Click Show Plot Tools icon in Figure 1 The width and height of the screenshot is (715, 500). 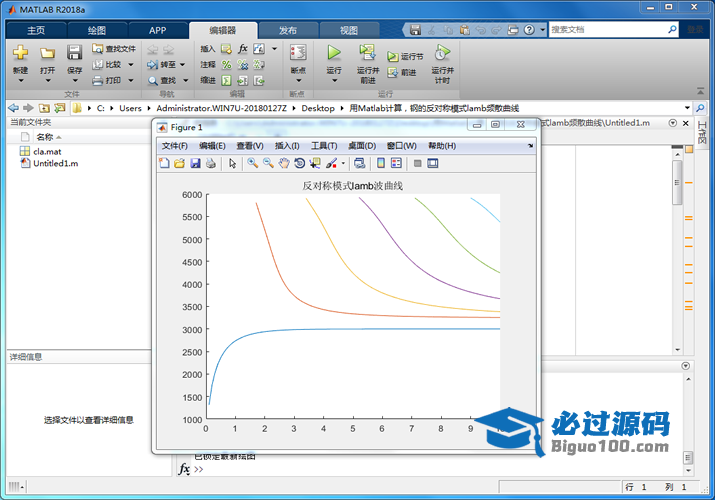432,163
